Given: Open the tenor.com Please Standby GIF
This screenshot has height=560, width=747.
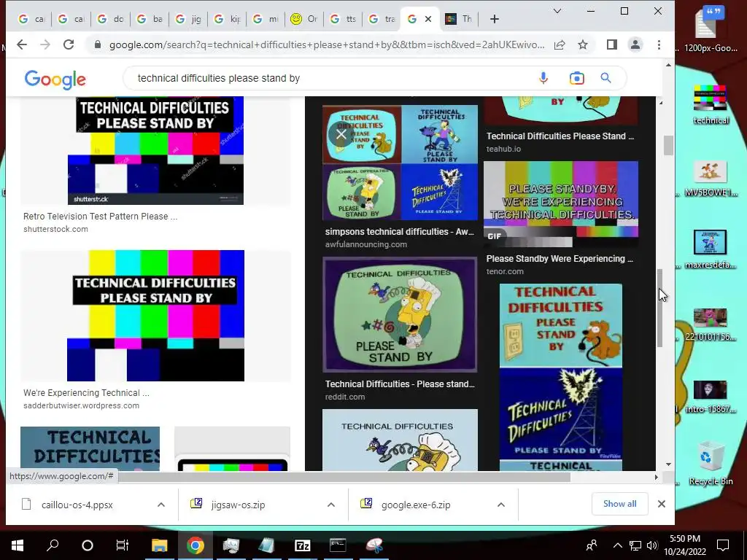Looking at the screenshot, I should 561,204.
